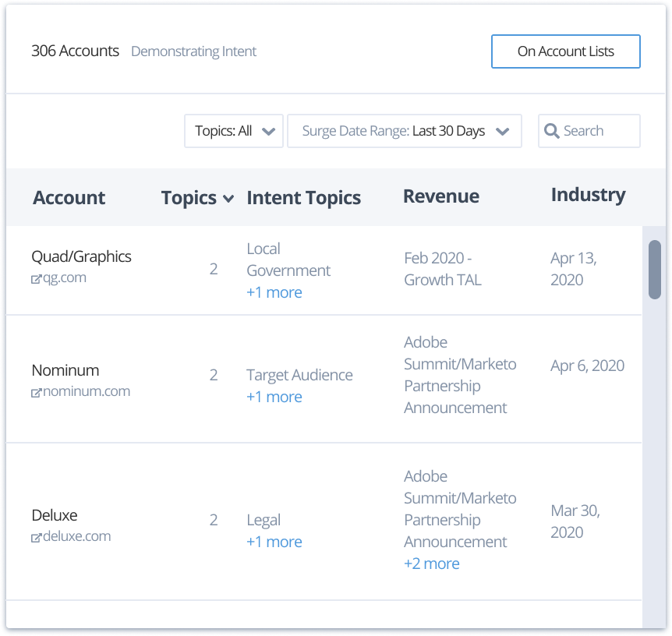Click the On Account Lists button
This screenshot has width=672, height=636.
(565, 51)
